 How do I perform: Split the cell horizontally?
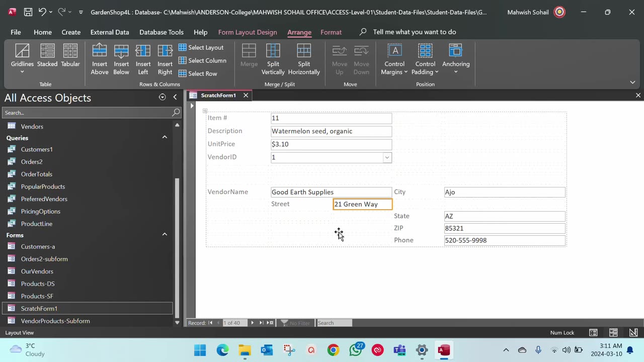pos(304,59)
